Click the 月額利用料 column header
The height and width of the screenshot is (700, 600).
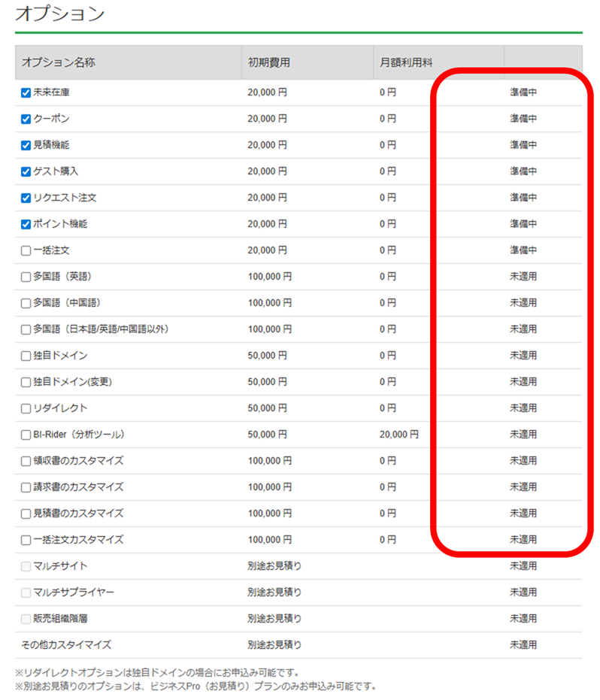point(405,62)
